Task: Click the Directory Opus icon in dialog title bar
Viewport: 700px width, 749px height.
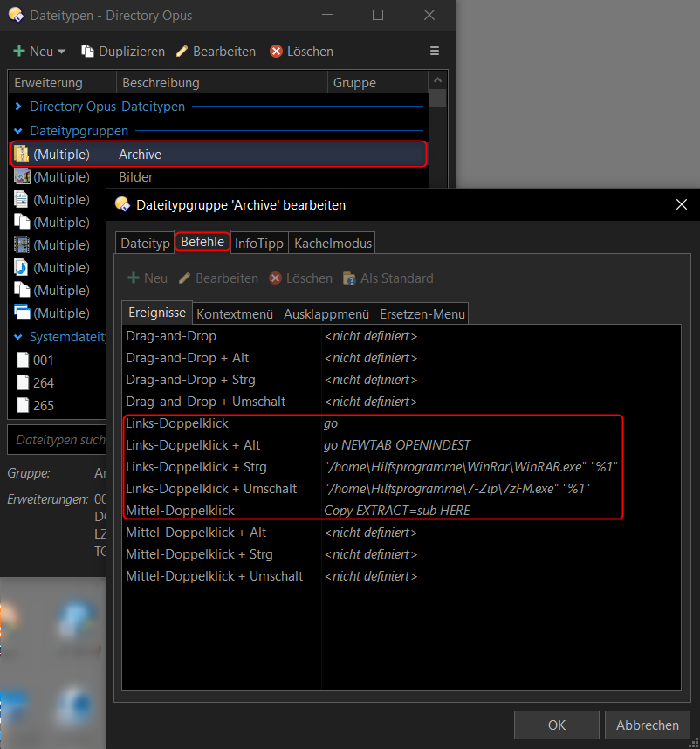Action: [x=123, y=204]
